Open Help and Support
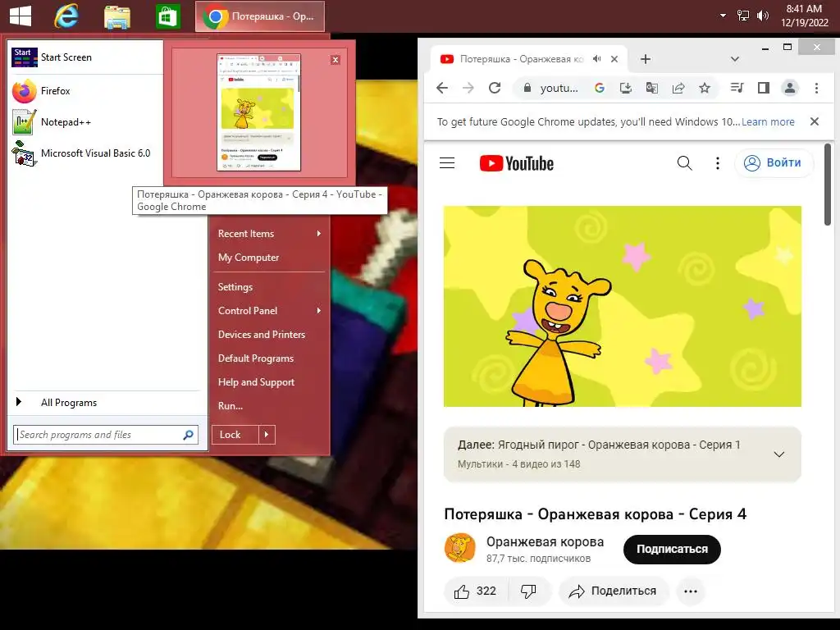Image resolution: width=840 pixels, height=630 pixels. (269, 382)
